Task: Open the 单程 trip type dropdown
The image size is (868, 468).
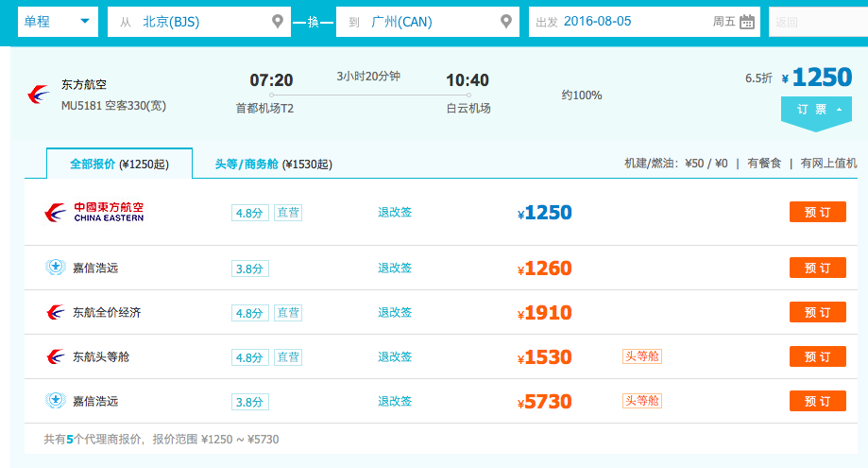Action: coord(58,22)
